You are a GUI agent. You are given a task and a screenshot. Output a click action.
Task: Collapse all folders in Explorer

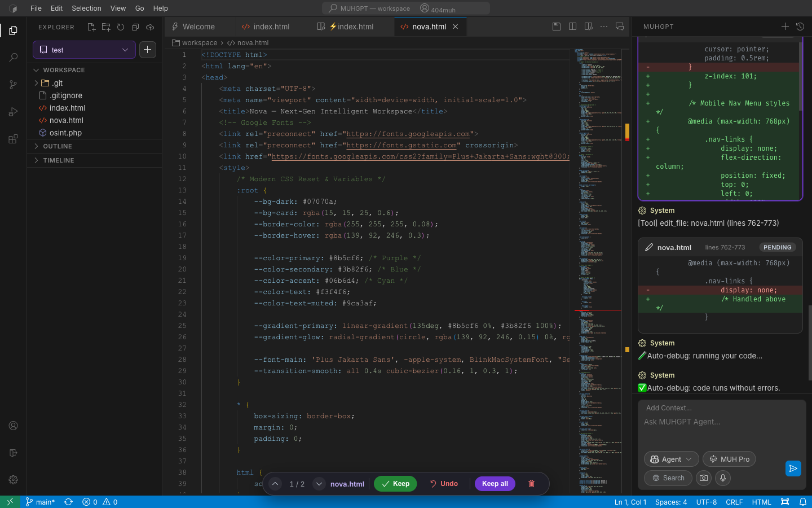[x=135, y=27]
